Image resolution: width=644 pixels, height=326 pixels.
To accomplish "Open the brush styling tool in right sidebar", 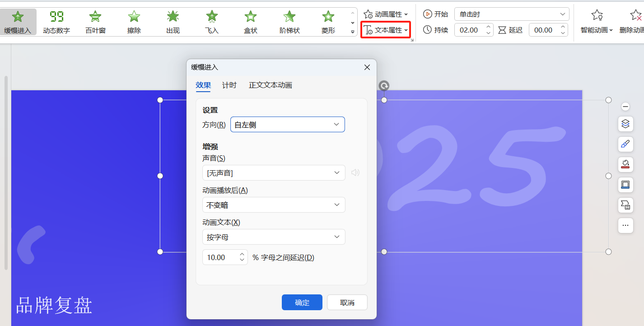I will [625, 144].
